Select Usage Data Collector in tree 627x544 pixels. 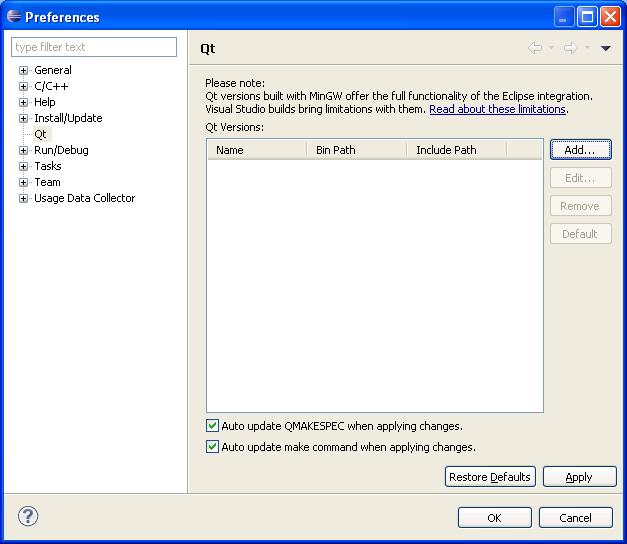pyautogui.click(x=84, y=198)
